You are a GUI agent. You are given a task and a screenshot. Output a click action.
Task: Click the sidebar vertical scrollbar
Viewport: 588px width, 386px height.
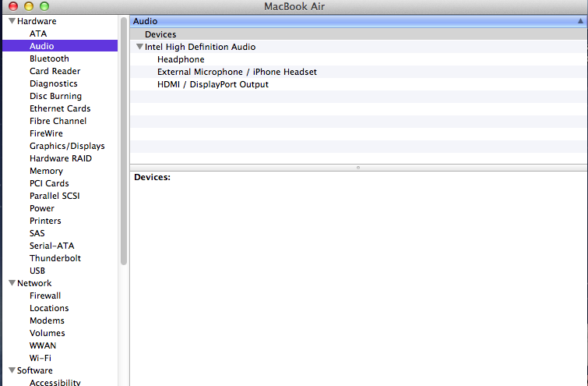tap(124, 141)
